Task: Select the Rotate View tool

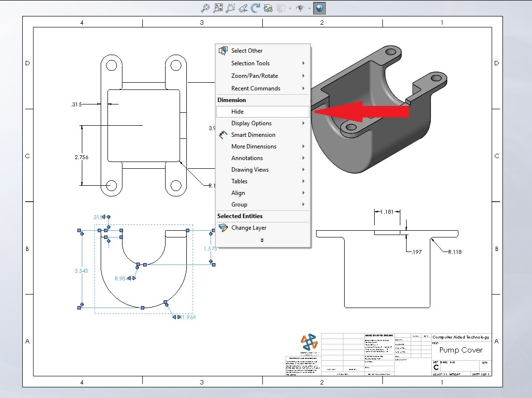Action: pyautogui.click(x=256, y=8)
